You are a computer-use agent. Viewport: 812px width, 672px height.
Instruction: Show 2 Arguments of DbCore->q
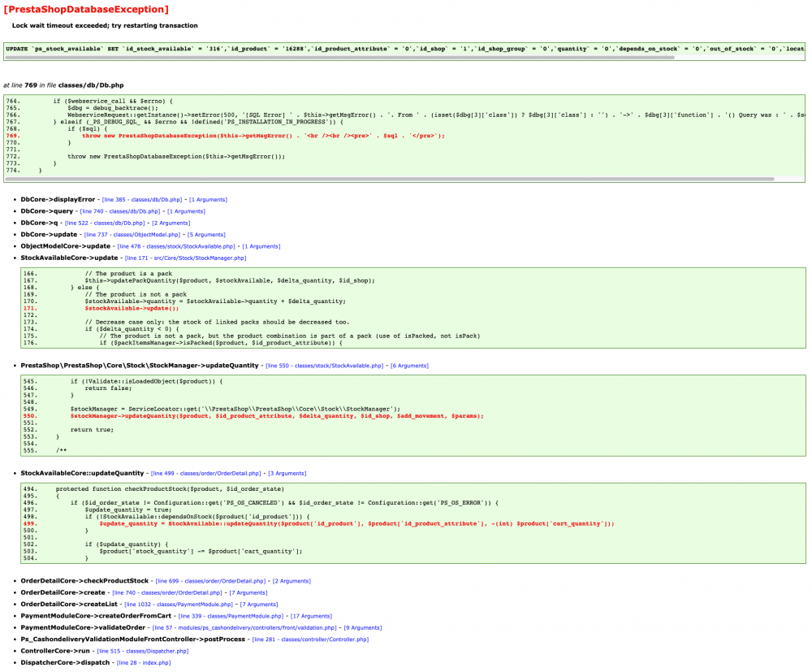point(171,222)
